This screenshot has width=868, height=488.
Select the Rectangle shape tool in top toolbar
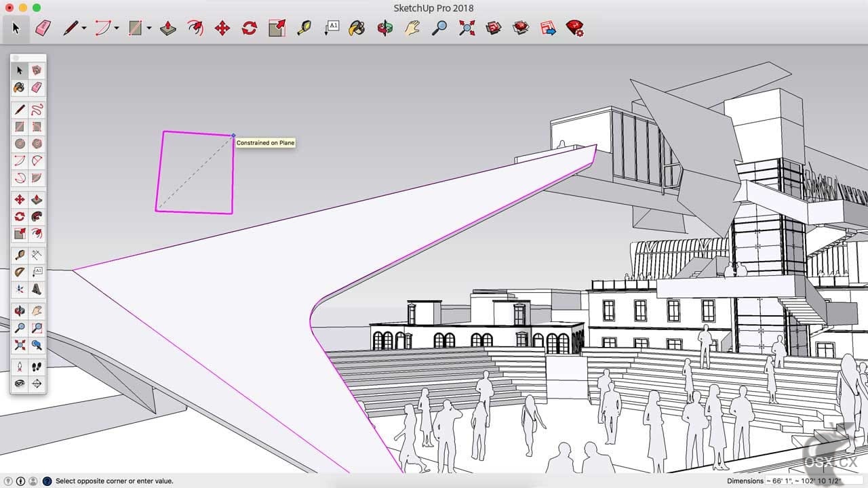pyautogui.click(x=136, y=28)
